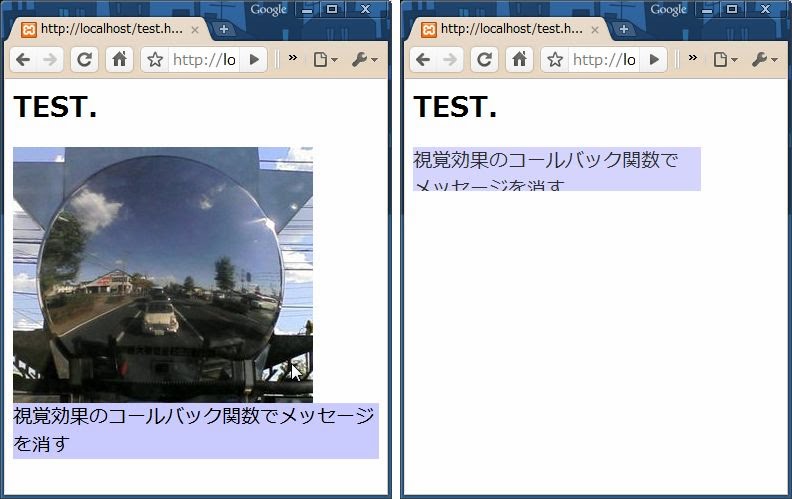792x499 pixels.
Task: Click the address bar in left window
Action: coord(204,60)
